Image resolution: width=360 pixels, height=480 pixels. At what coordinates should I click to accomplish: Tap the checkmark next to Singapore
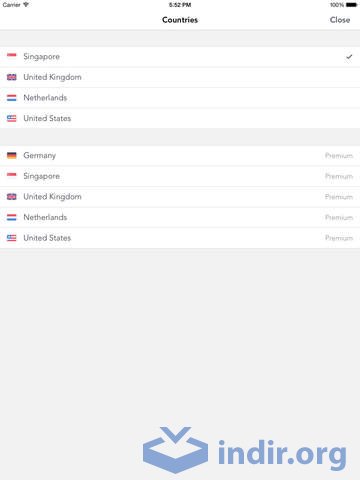point(349,57)
